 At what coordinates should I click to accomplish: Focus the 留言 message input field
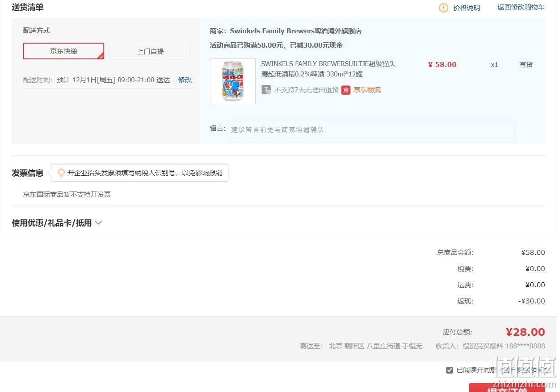tap(371, 130)
